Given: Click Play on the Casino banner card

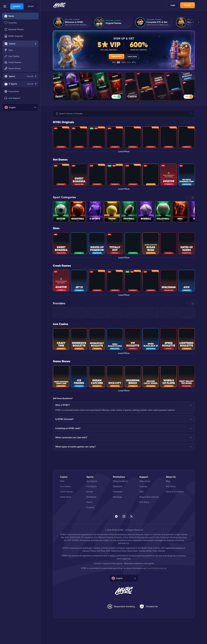Looking at the screenshot, I should point(188,96).
